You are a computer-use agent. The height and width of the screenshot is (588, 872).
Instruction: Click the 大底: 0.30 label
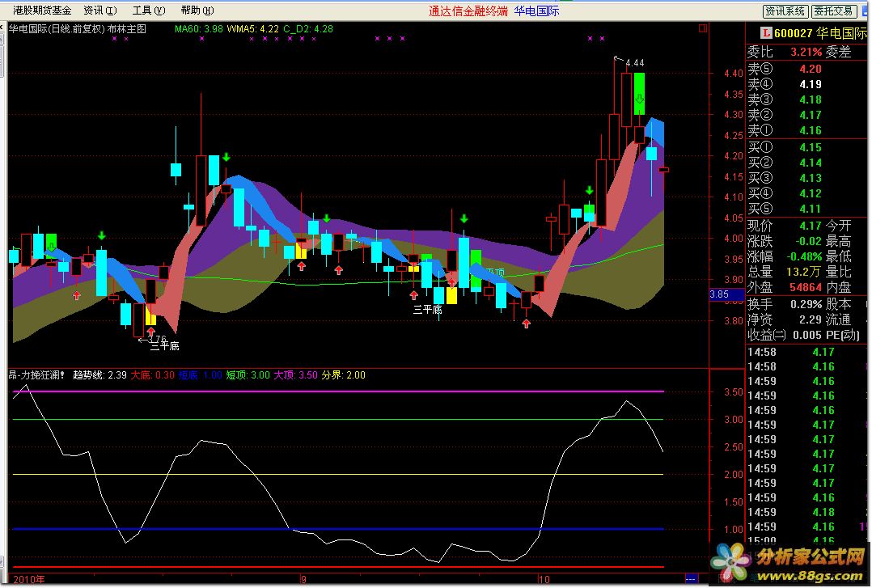click(152, 375)
